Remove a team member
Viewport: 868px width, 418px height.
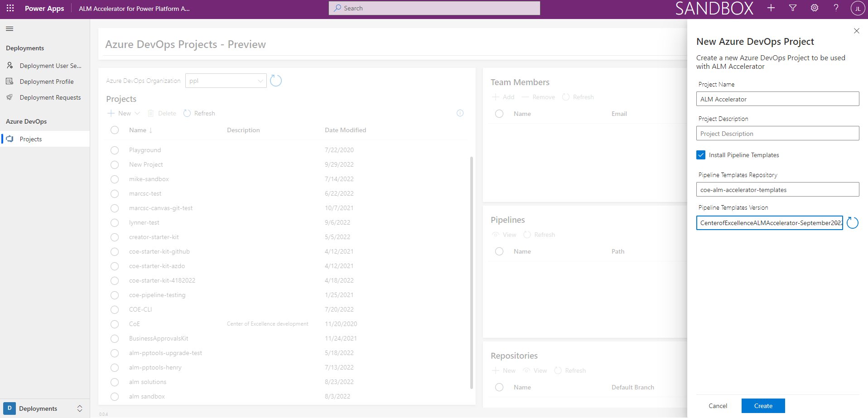tap(538, 97)
